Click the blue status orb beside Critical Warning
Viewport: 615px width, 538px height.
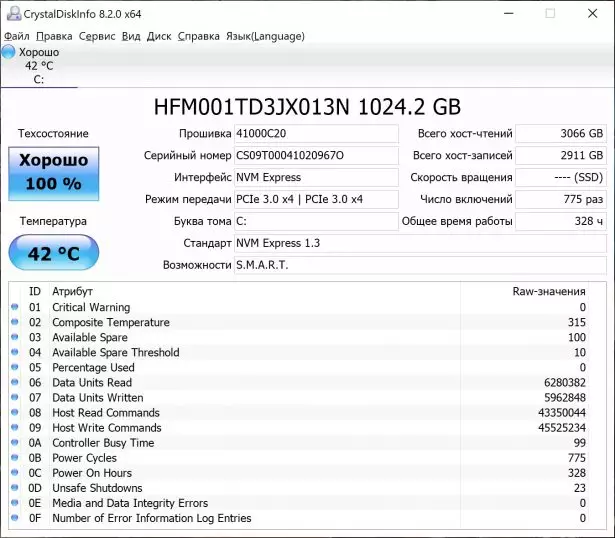[15, 308]
